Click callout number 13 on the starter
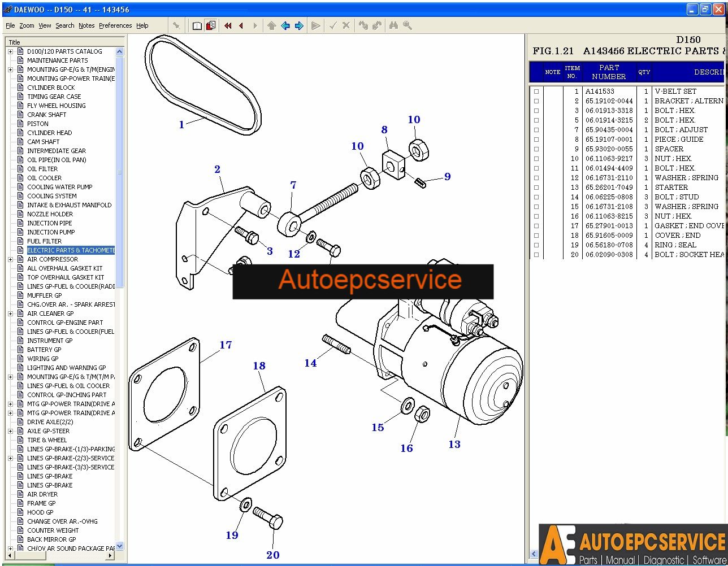728x566 pixels. (x=454, y=445)
